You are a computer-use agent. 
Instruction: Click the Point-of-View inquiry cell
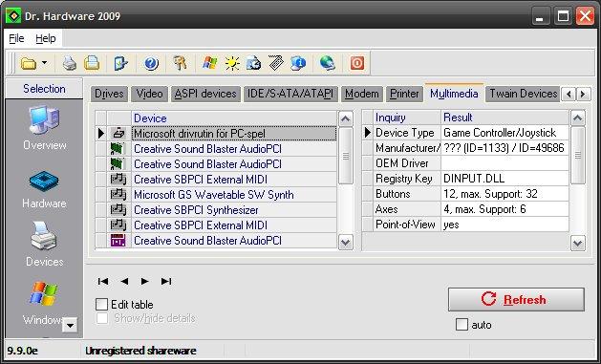pos(407,225)
